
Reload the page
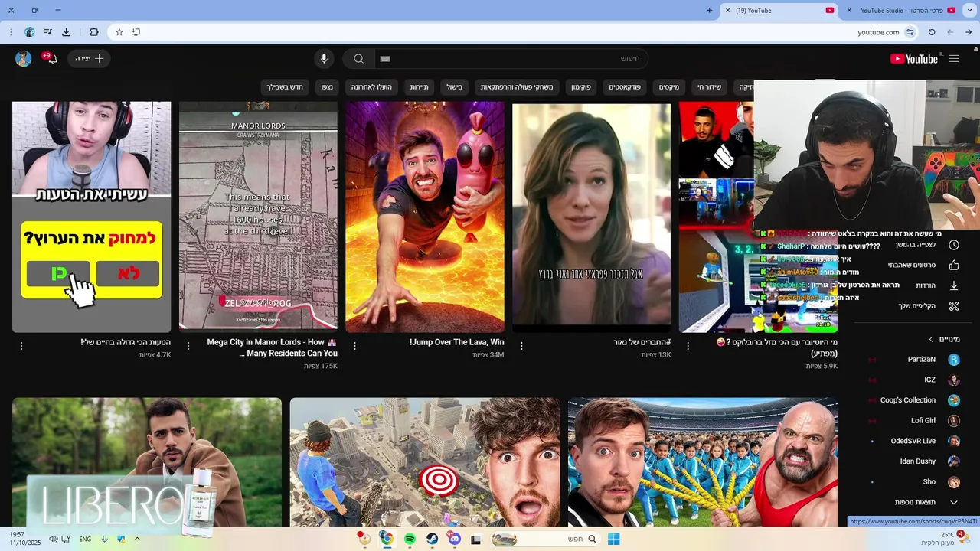click(932, 32)
